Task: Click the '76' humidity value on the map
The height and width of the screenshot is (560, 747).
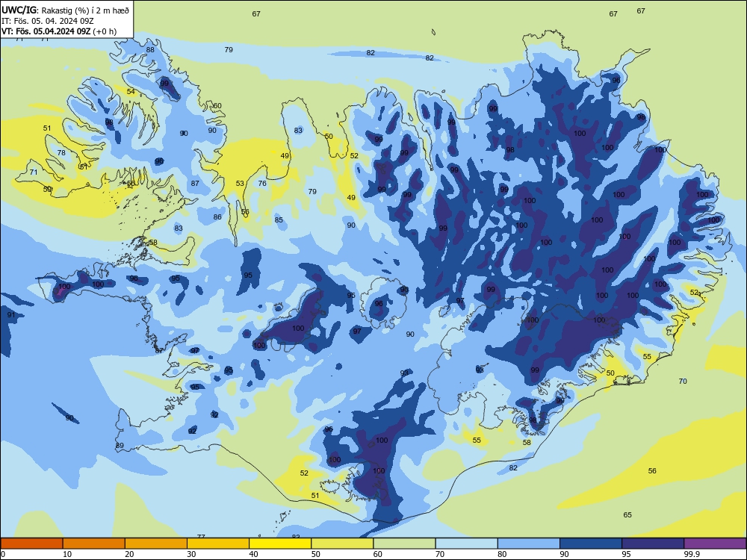Action: [x=262, y=184]
